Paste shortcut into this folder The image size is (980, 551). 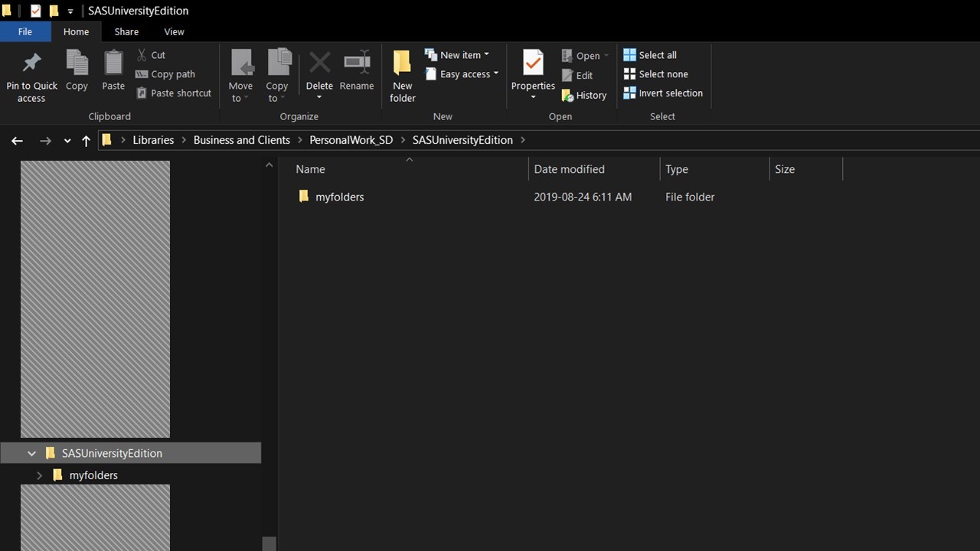[174, 93]
